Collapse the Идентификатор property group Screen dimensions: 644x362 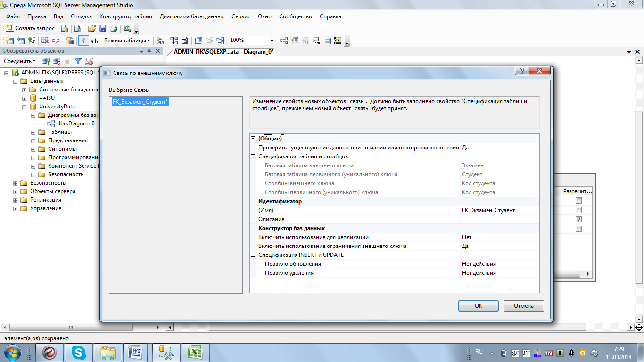253,201
